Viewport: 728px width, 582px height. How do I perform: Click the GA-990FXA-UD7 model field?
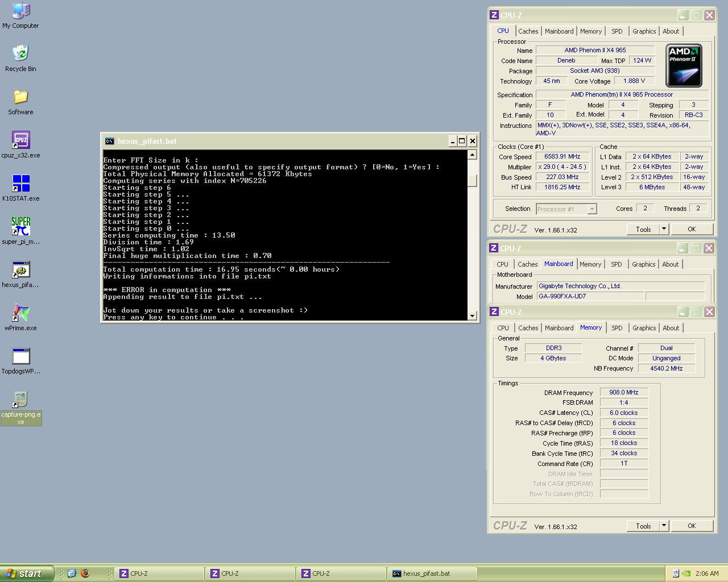pos(590,297)
